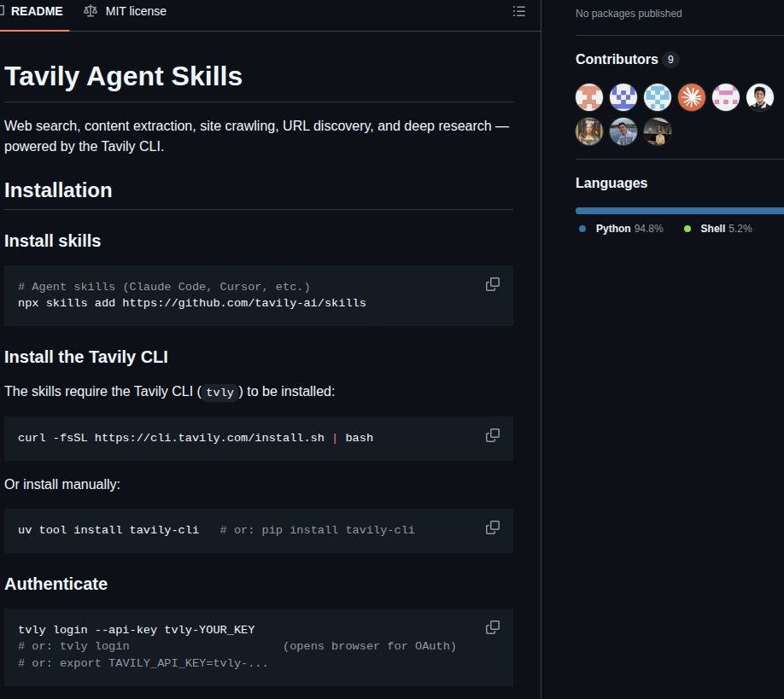
Task: Click the balance-scale license icon
Action: 90,11
